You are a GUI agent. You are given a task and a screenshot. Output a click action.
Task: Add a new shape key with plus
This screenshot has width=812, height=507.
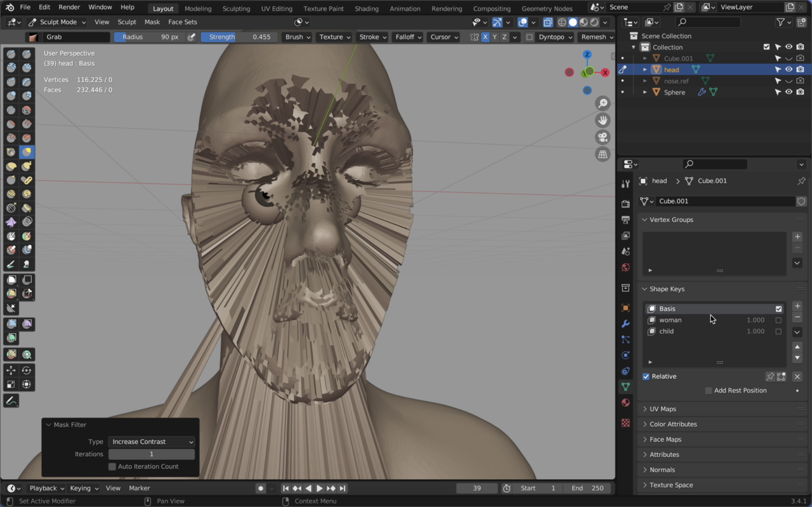pos(797,306)
